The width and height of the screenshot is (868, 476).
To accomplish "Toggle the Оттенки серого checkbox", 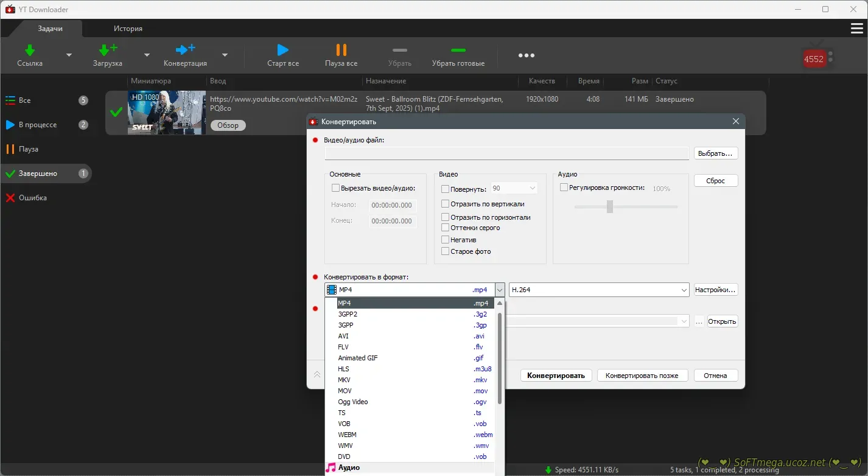I will pyautogui.click(x=446, y=228).
